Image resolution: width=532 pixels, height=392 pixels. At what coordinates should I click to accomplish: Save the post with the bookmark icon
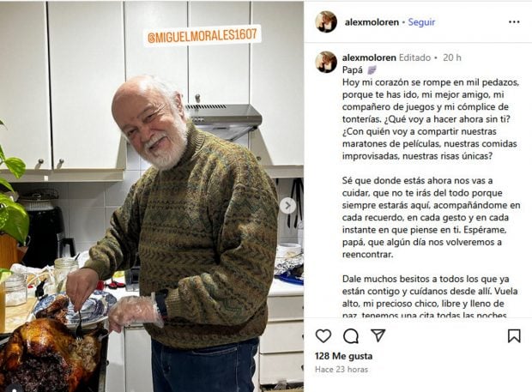[x=514, y=336]
